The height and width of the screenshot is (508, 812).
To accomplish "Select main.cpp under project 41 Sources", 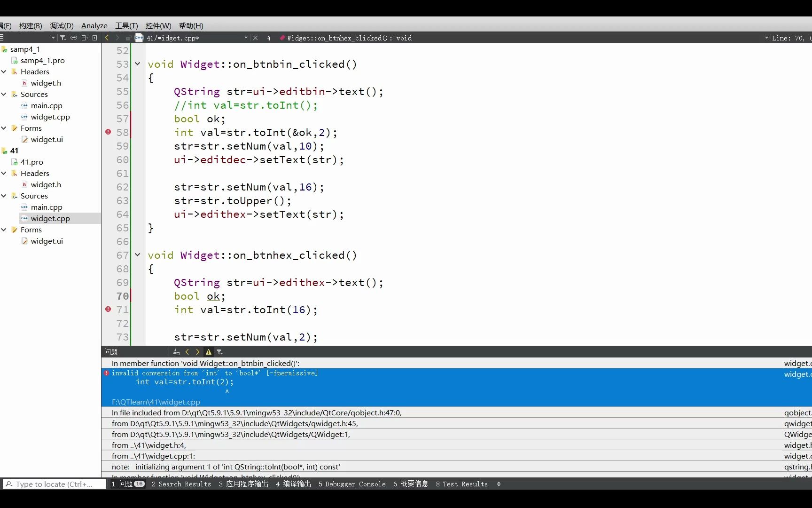I will click(x=47, y=207).
